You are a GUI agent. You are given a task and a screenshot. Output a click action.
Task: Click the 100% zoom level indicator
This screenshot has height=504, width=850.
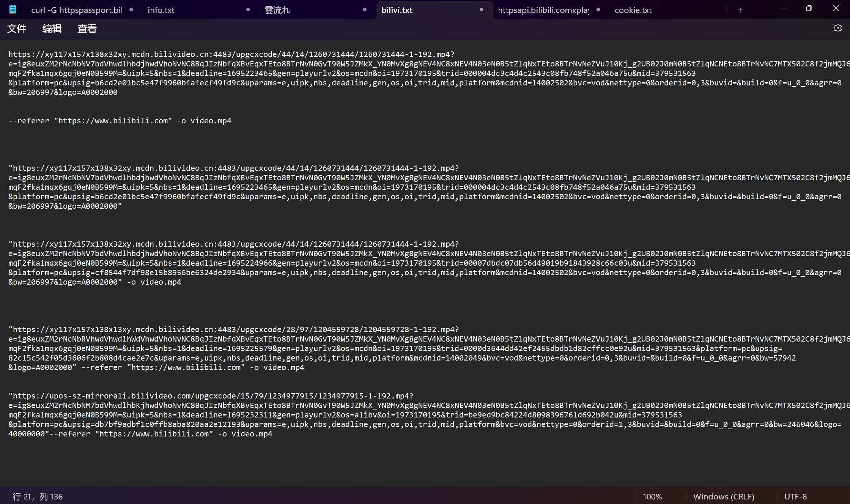(x=652, y=496)
